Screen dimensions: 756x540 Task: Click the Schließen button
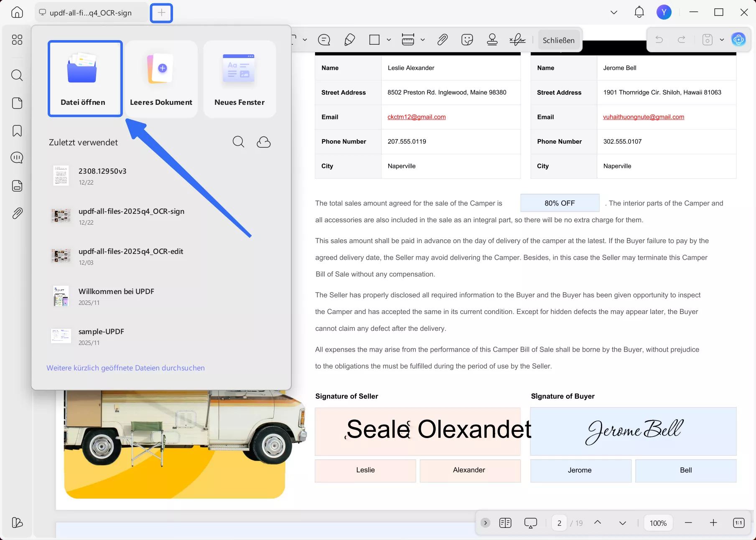tap(559, 41)
